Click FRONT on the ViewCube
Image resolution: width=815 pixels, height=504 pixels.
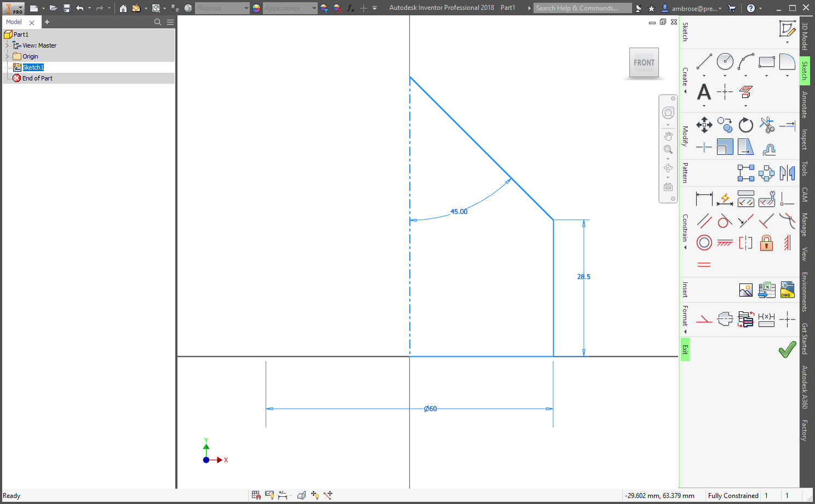(644, 62)
